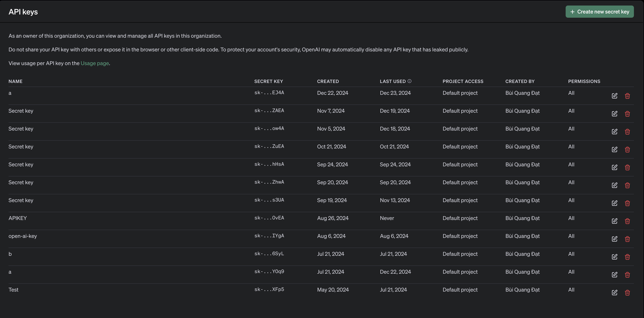
Task: Click the Oct 21, 2024 created date
Action: pyautogui.click(x=332, y=147)
